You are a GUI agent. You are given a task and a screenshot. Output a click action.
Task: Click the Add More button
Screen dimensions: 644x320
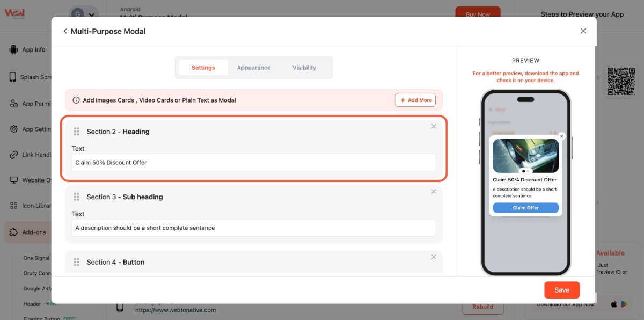point(415,100)
